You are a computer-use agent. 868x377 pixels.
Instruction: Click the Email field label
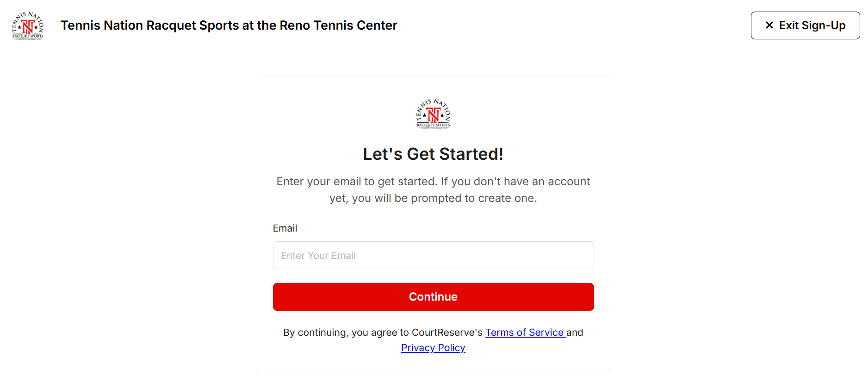(285, 228)
